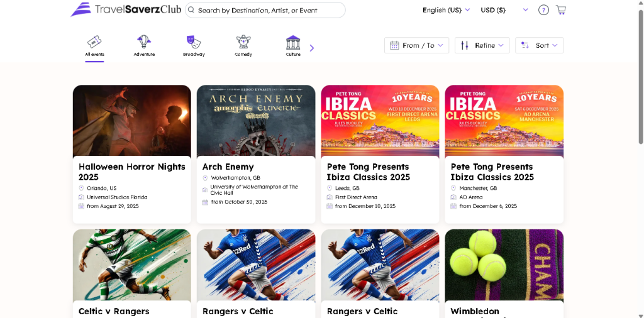
Task: Open Pete Tong Ibiza Classics Leeds title
Action: (x=369, y=172)
